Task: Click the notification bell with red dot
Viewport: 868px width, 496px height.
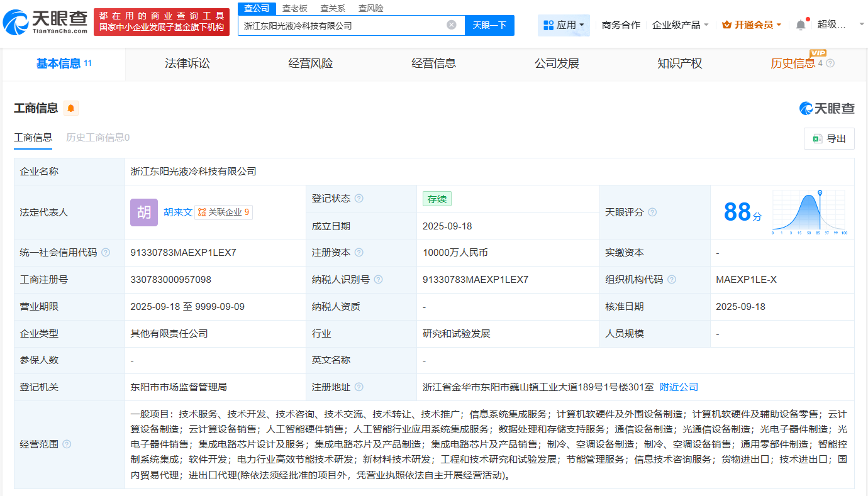Action: click(x=800, y=24)
